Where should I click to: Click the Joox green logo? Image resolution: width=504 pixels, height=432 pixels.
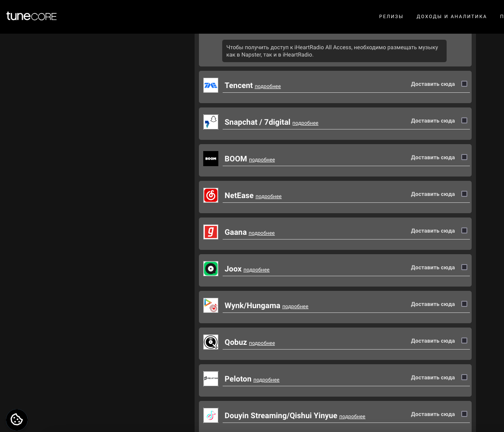pyautogui.click(x=211, y=268)
